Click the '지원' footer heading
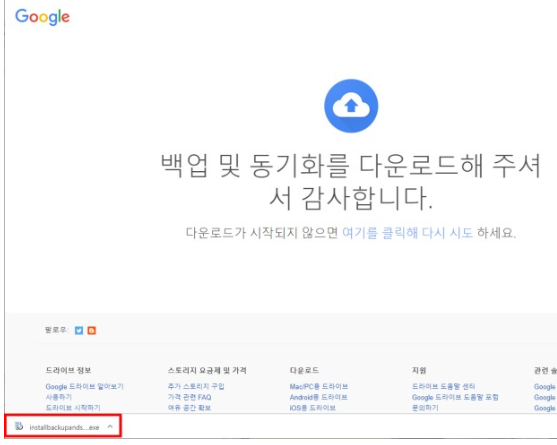Viewport: 557px width, 445px height. click(419, 370)
